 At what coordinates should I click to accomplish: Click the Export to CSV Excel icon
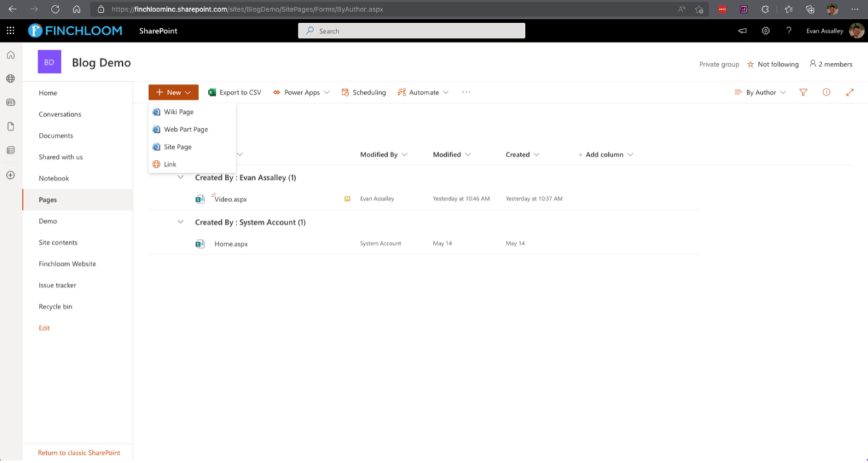coord(211,92)
